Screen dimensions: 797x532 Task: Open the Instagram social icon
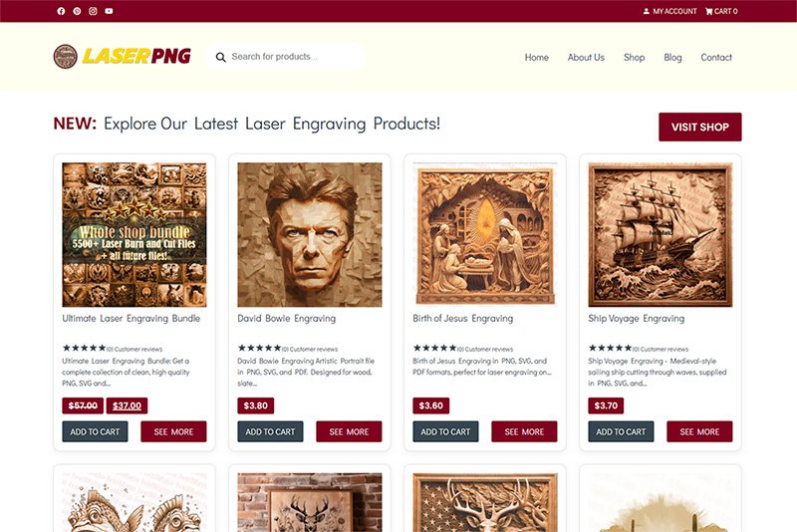(x=93, y=11)
